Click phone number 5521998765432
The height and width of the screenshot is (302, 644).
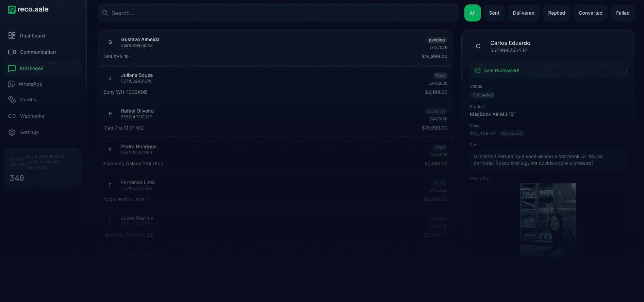[x=509, y=50]
